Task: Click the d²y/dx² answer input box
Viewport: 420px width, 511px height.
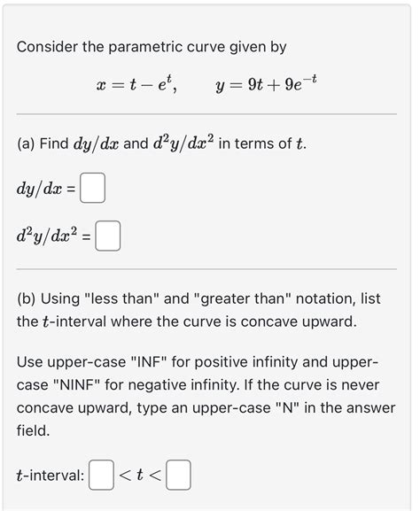Action: tap(107, 236)
